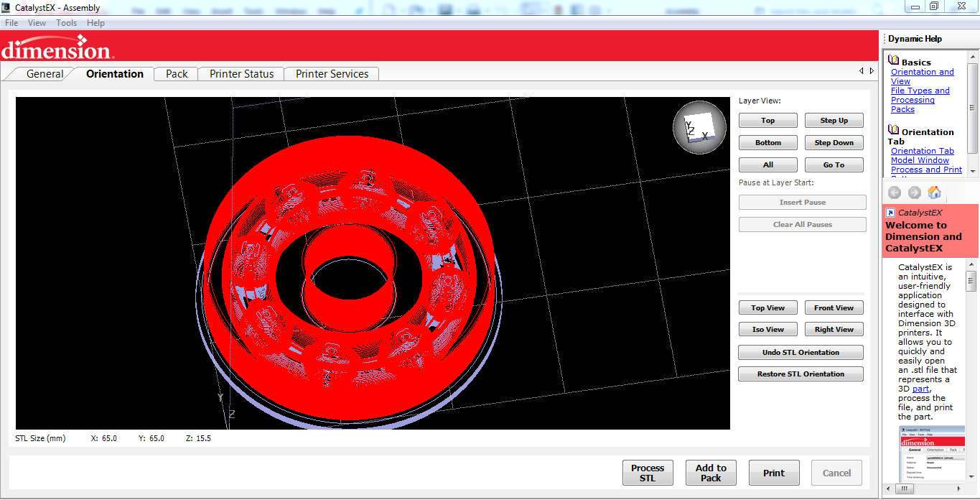Go to Dynamic Help home page
Image resolution: width=980 pixels, height=500 pixels.
(x=934, y=193)
